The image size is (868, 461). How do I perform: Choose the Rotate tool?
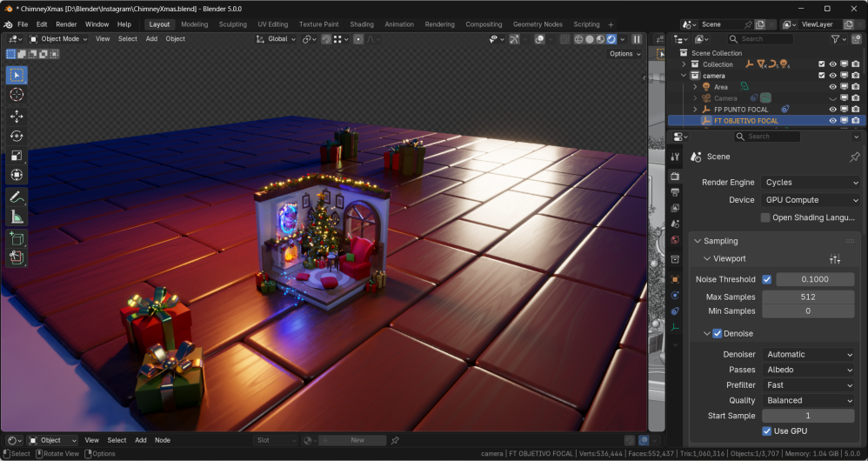pyautogui.click(x=17, y=136)
